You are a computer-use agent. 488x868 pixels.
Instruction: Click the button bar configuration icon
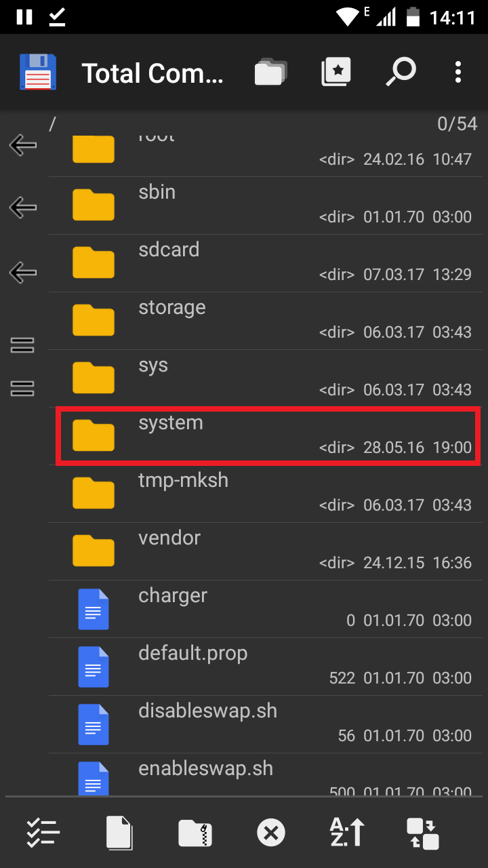click(423, 833)
